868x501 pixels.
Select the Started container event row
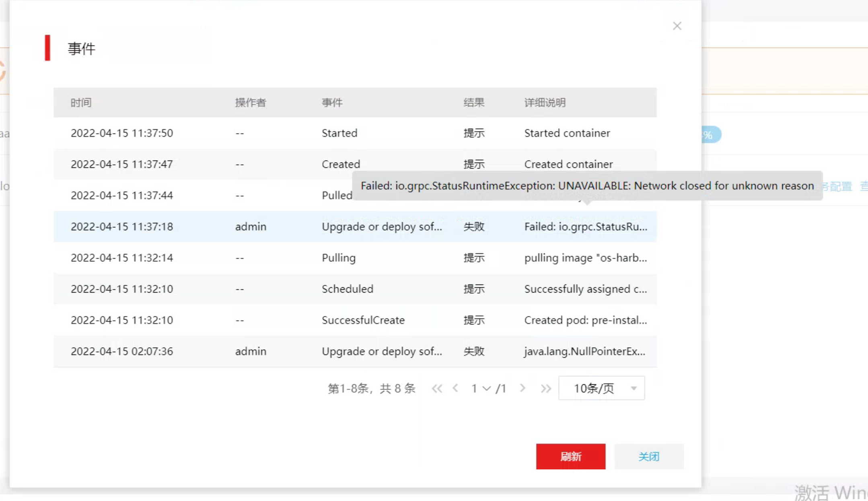339,133
